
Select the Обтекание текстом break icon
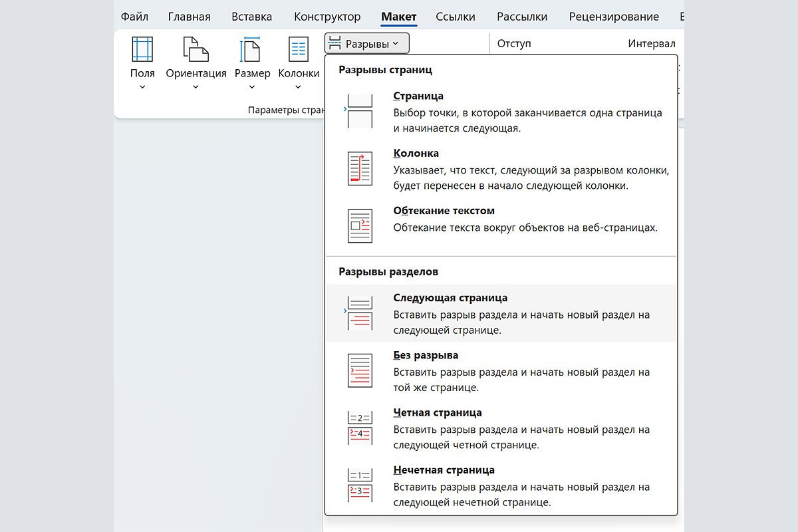click(x=360, y=225)
